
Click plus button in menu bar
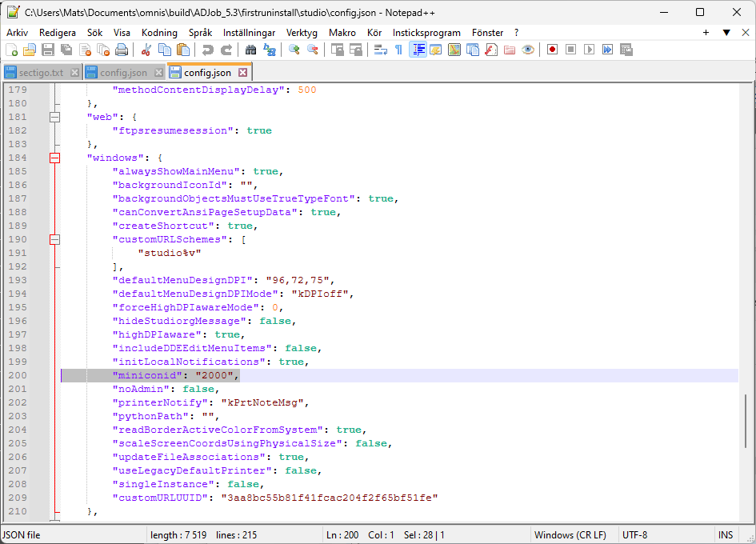706,33
